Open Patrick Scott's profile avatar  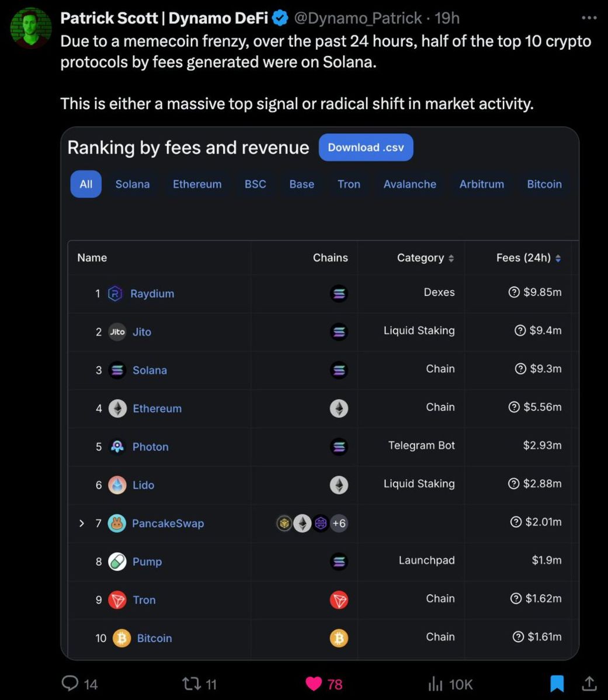pyautogui.click(x=31, y=27)
